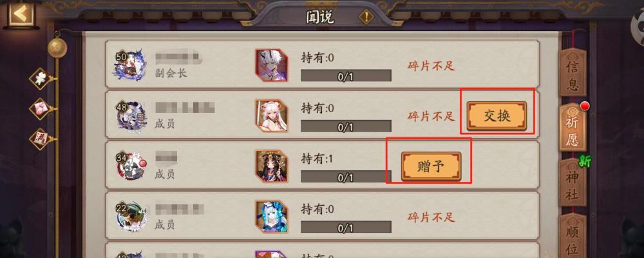Screen dimensions: 644x258
Task: Select the 酒 diamond charm on left rope
Action: (x=40, y=138)
